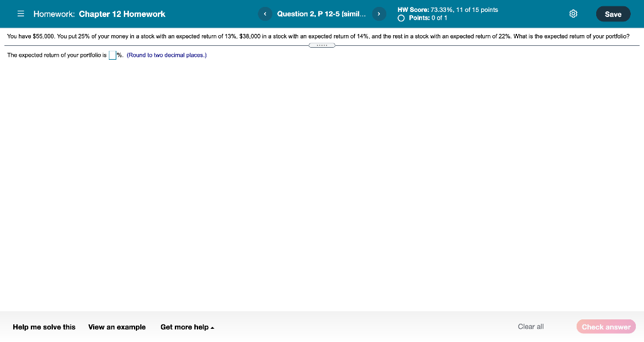The width and height of the screenshot is (644, 342).
Task: Click Clear all
Action: pos(531,327)
